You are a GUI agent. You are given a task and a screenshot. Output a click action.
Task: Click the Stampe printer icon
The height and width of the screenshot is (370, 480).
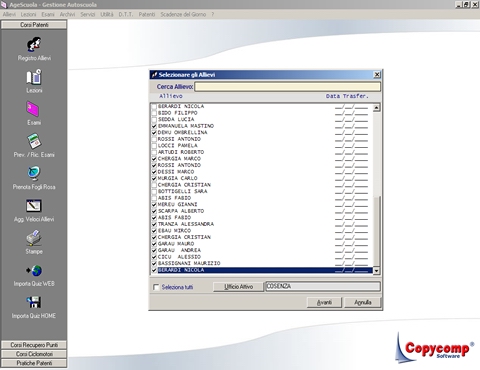pyautogui.click(x=34, y=238)
